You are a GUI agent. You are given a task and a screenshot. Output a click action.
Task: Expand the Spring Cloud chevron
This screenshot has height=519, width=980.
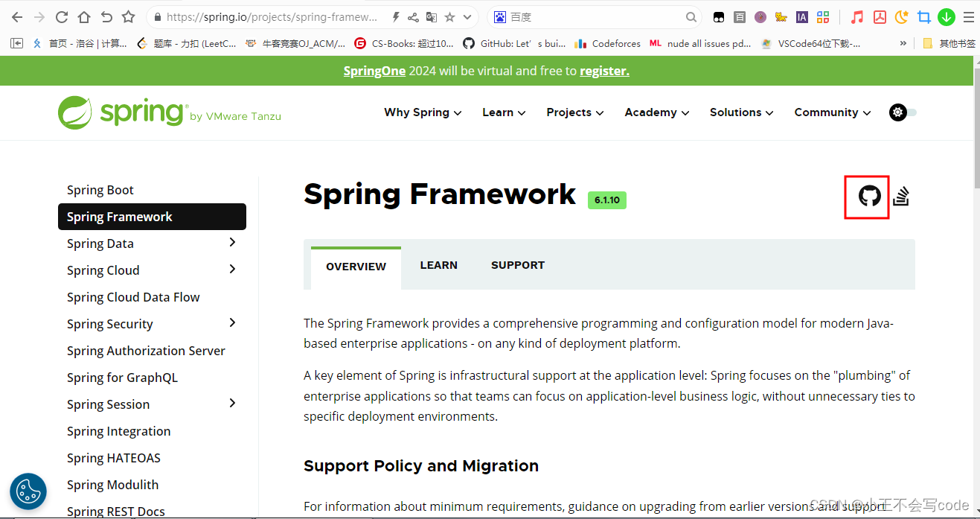(232, 270)
